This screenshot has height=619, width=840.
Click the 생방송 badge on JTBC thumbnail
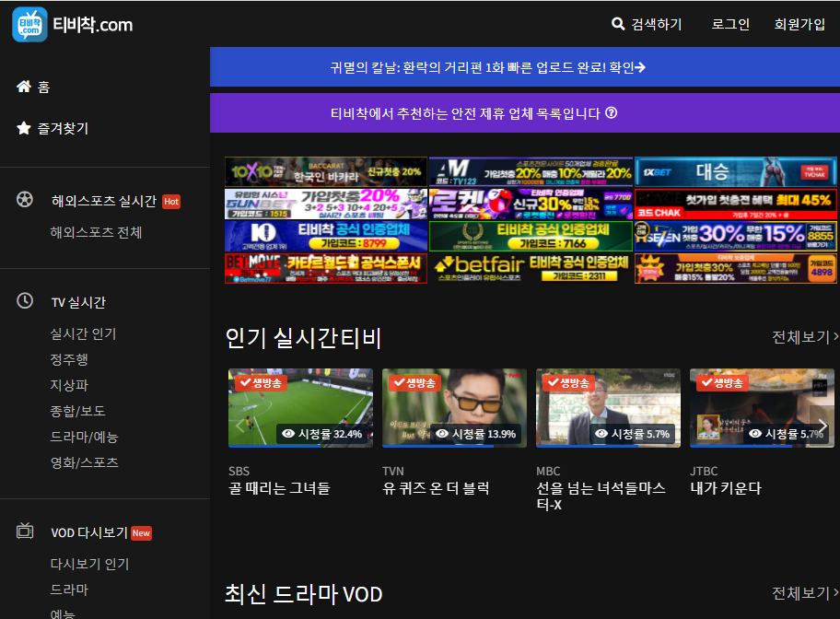pyautogui.click(x=722, y=382)
